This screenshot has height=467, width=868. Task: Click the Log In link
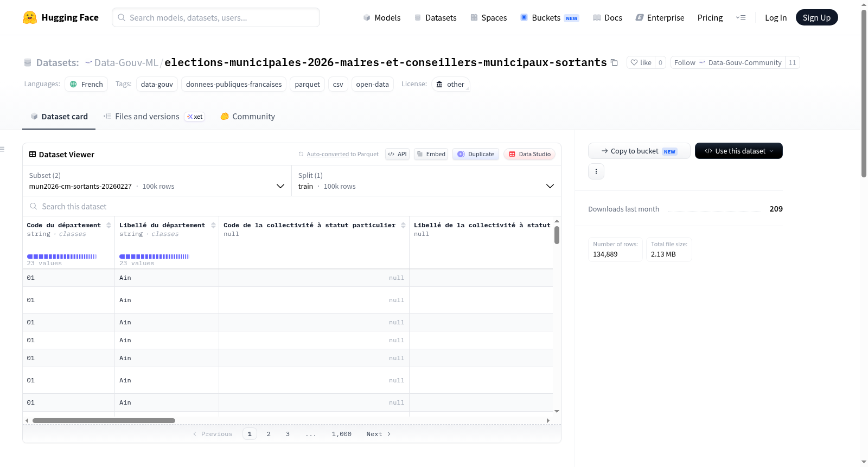click(776, 17)
